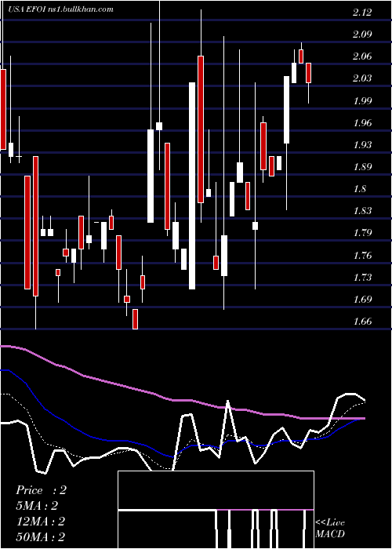Click the '12MA : 2' legend entry
392x549 pixels.
[x=40, y=522]
